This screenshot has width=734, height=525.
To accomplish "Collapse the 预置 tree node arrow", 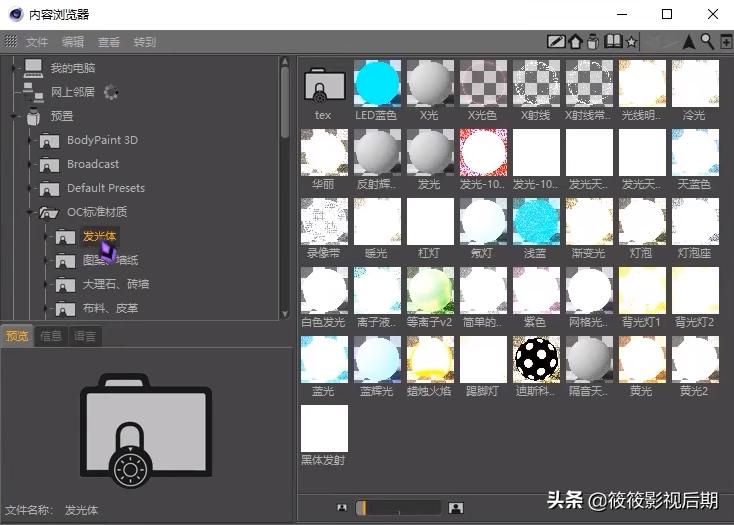I will coord(14,116).
